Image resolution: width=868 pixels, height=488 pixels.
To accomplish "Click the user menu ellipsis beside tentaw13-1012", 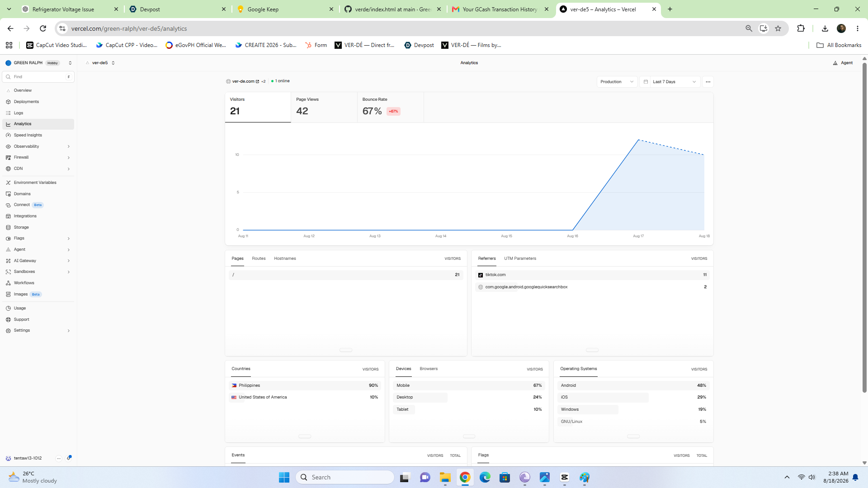I will tap(59, 458).
